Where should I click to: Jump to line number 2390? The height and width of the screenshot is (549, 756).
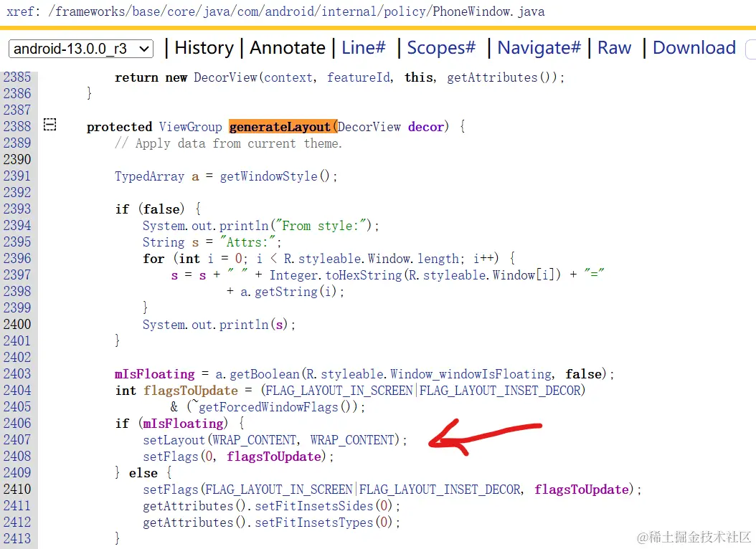click(x=17, y=159)
